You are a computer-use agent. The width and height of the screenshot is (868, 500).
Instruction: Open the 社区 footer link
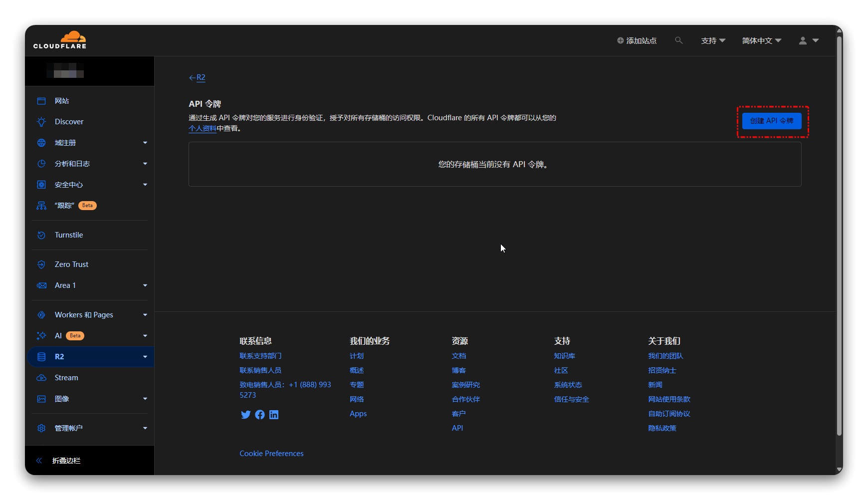(x=561, y=370)
